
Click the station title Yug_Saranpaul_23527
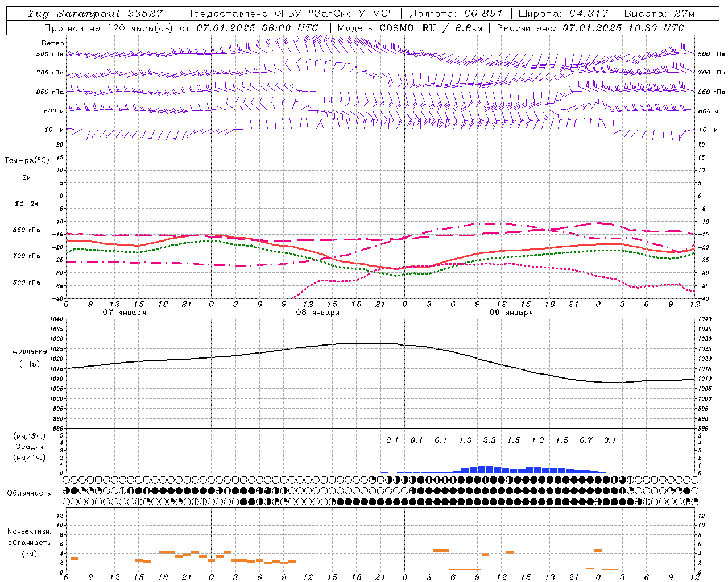tap(95, 14)
